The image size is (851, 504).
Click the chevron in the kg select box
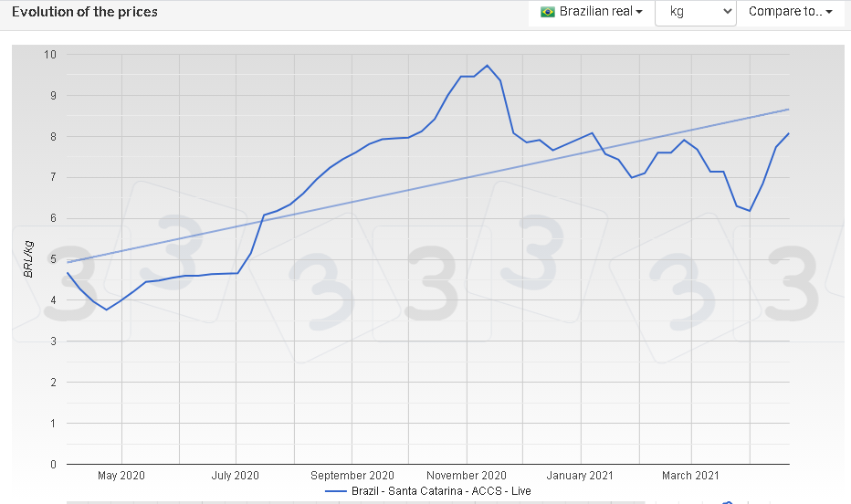[x=727, y=12]
